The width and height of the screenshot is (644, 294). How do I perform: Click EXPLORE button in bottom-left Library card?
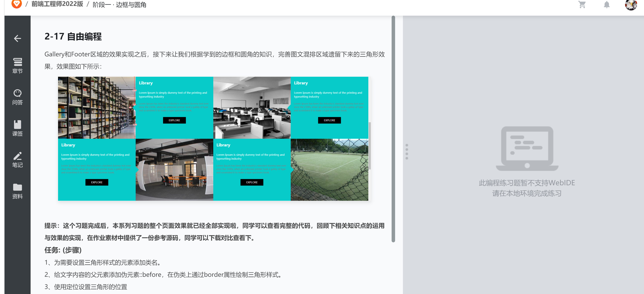97,182
